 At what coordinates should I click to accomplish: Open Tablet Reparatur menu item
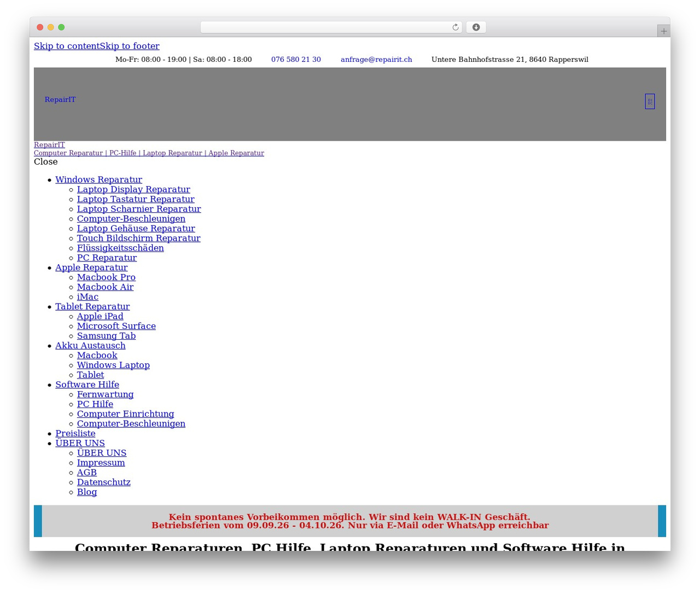point(92,307)
